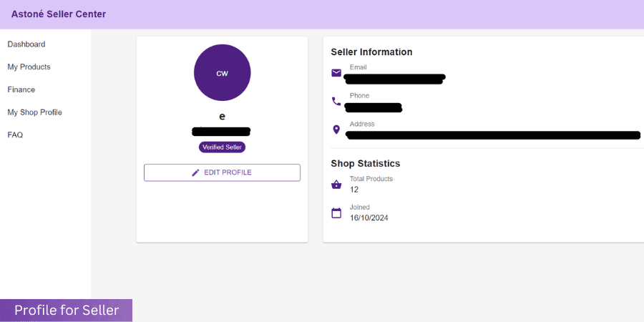This screenshot has width=644, height=322.
Task: Open the Finance section
Action: (x=21, y=89)
